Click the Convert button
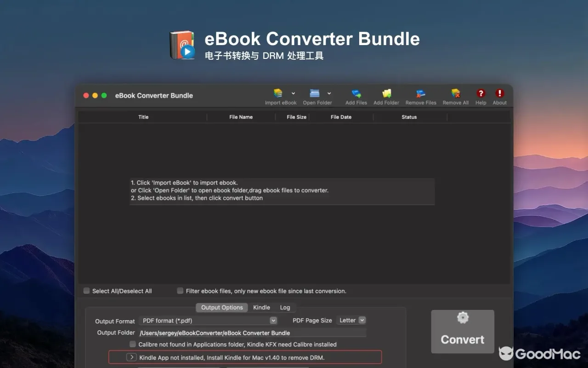The image size is (588, 368). click(x=463, y=332)
